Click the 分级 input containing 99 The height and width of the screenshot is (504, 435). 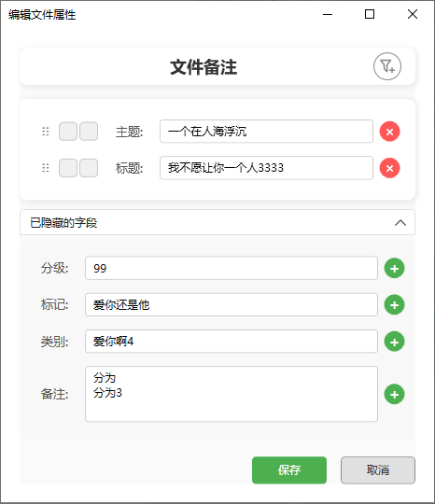(x=232, y=268)
